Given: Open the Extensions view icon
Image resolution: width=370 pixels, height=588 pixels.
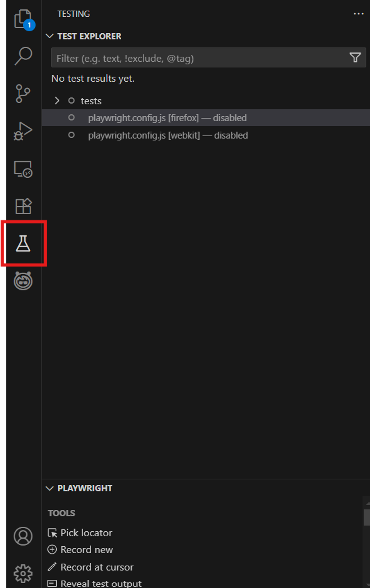Looking at the screenshot, I should [x=23, y=206].
